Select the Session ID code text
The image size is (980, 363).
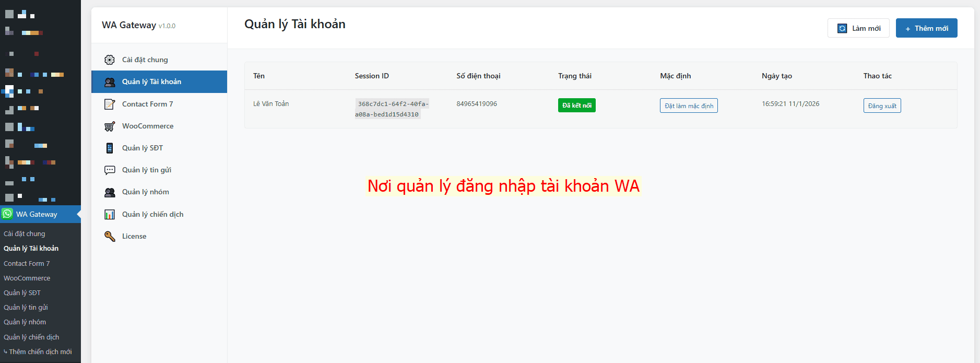[x=392, y=109]
